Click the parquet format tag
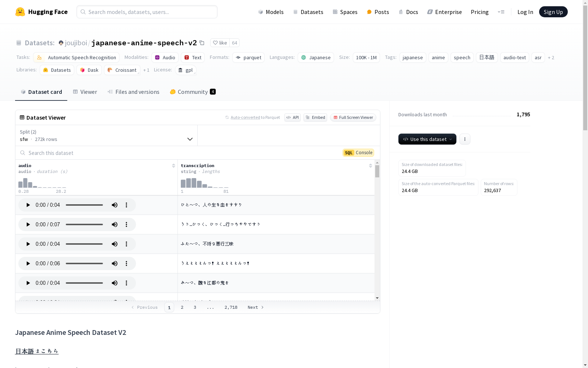Viewport: 588px width, 368px height. pos(248,57)
